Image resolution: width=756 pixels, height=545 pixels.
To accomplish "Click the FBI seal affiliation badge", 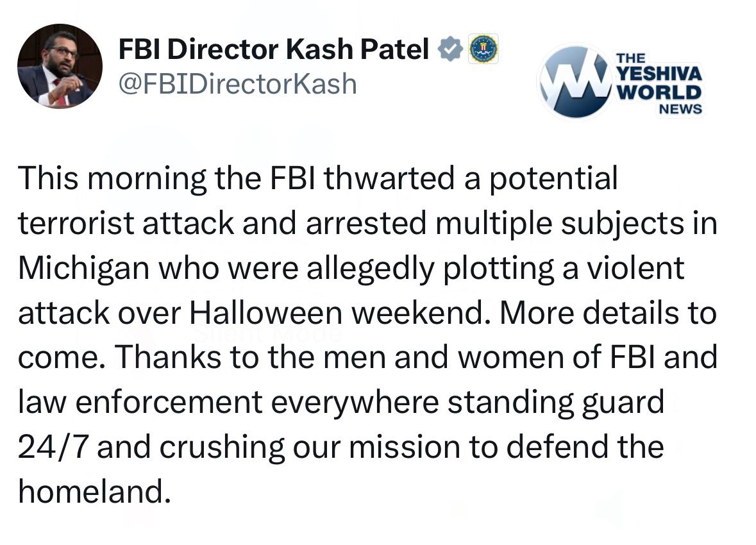I will 483,49.
